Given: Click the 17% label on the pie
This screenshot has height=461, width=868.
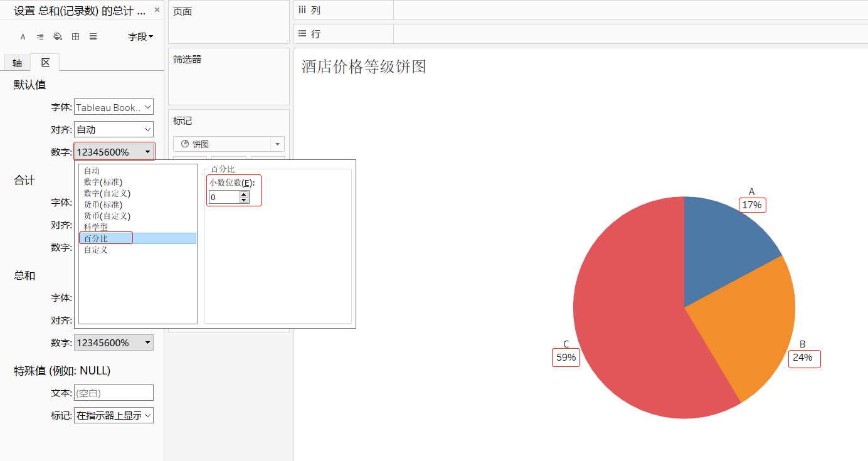Looking at the screenshot, I should [x=752, y=205].
